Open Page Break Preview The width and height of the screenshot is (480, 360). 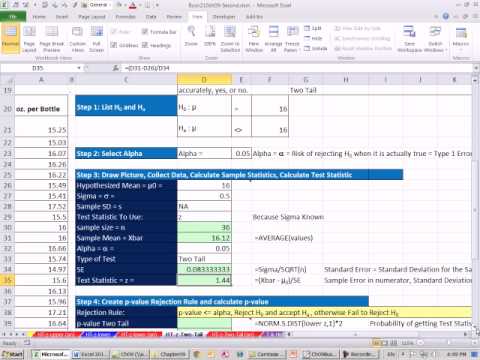(x=52, y=39)
